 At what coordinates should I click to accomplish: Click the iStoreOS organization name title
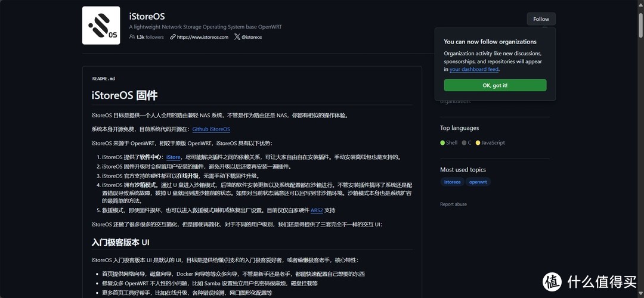(147, 17)
